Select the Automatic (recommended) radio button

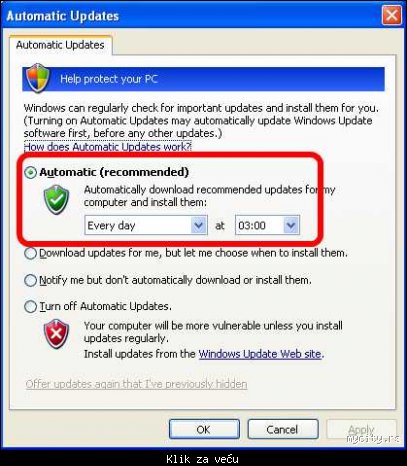tap(30, 172)
